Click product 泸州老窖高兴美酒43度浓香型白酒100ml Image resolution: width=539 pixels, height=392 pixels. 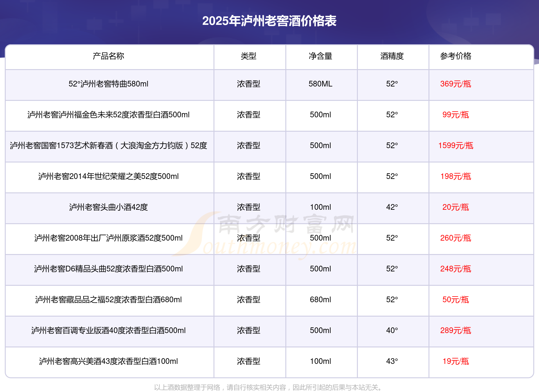pyautogui.click(x=108, y=361)
